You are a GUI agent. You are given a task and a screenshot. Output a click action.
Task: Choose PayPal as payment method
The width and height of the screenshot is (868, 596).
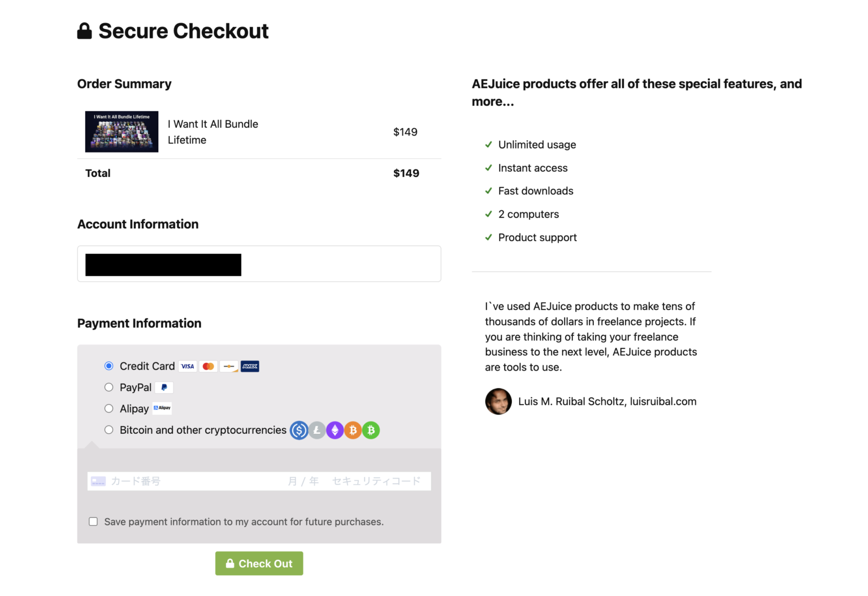109,388
